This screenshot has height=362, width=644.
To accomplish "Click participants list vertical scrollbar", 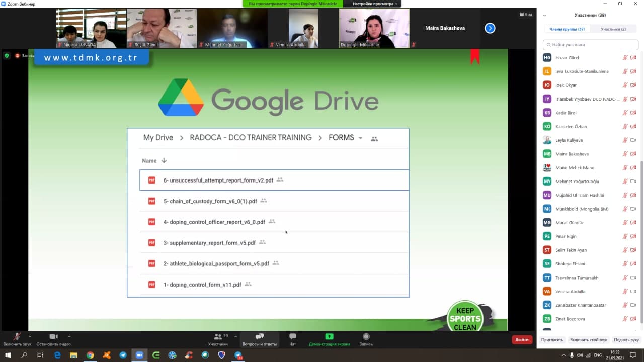I will [641, 241].
